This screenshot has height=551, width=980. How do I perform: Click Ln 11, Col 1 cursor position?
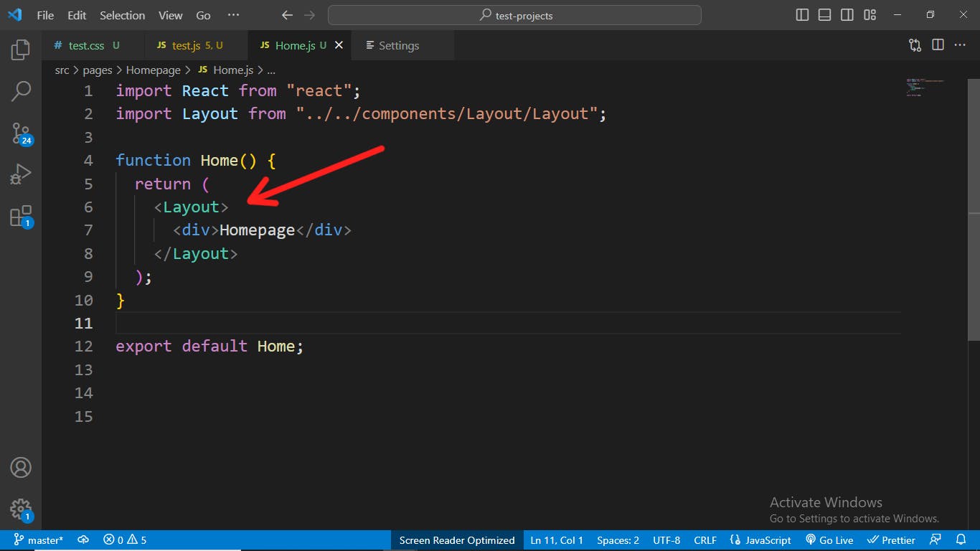(557, 540)
